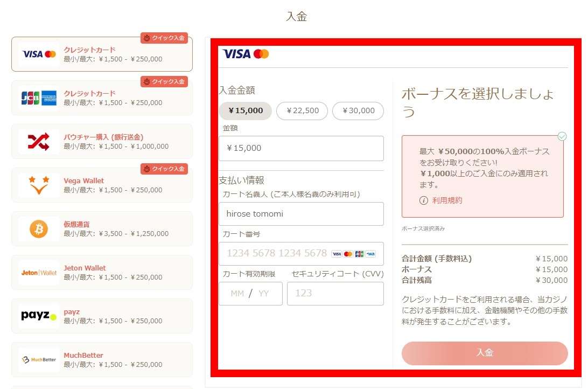
Task: Click the セキュリティコード (CVV) label
Action: click(338, 274)
